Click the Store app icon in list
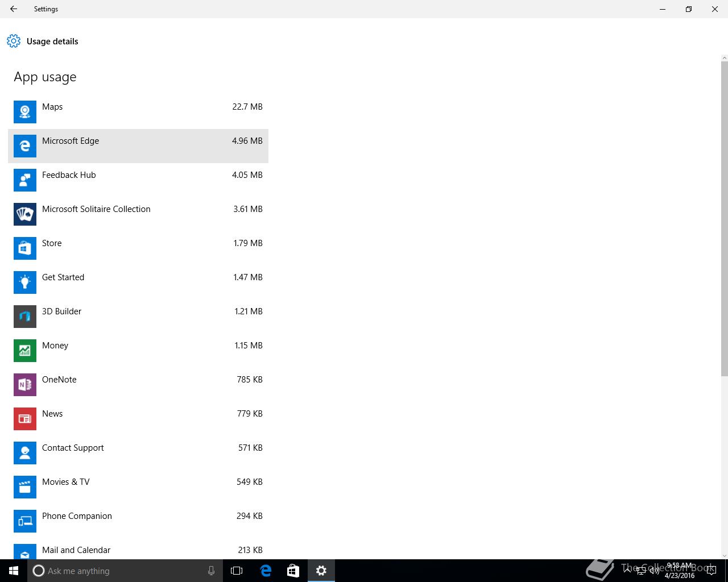 coord(25,248)
